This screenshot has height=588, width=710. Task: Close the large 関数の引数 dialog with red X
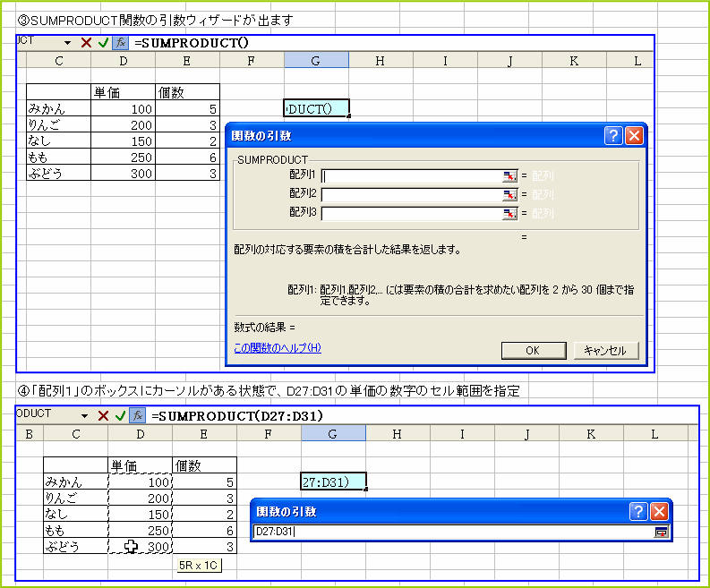pyautogui.click(x=635, y=135)
